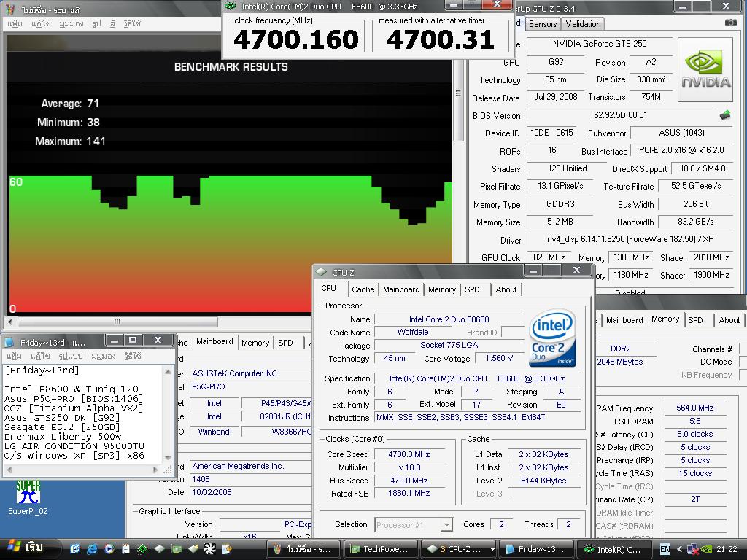Click the NVIDIA logo in GPU-Z
747x560 pixels.
(x=705, y=69)
